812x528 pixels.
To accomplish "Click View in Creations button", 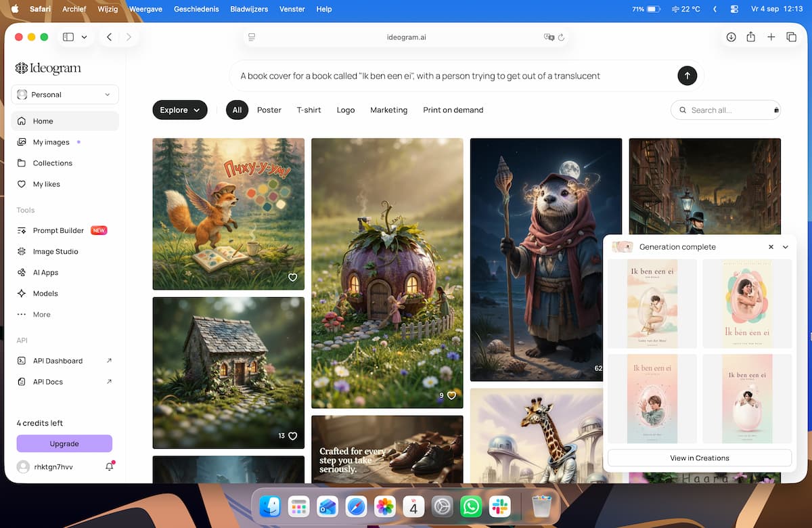I will click(700, 458).
